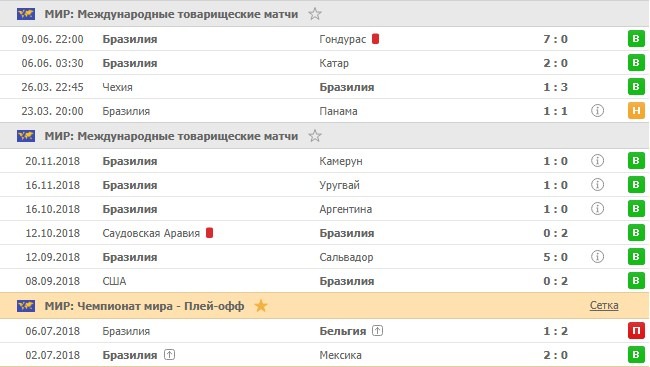Screen dimensions: 650x367
Task: Click opponent name Камерун
Action: click(341, 161)
